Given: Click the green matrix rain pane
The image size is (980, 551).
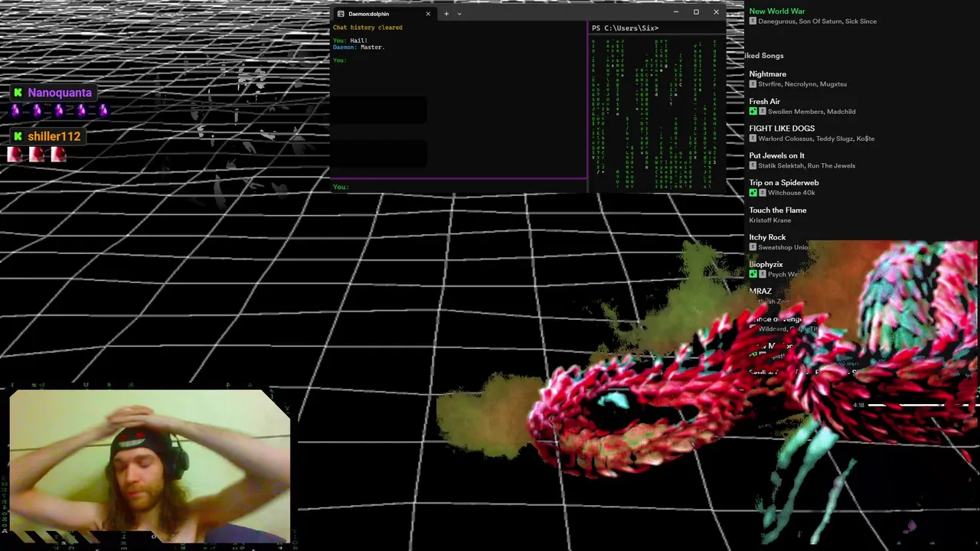Looking at the screenshot, I should tap(657, 113).
